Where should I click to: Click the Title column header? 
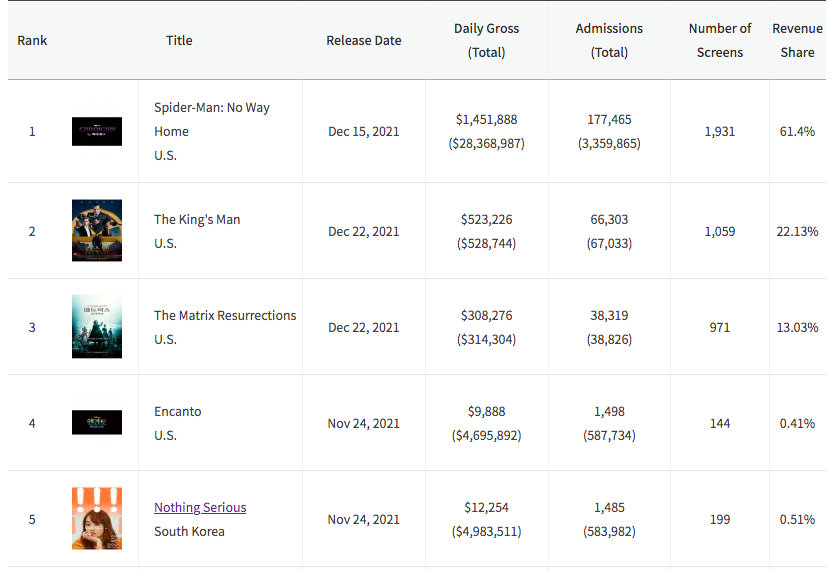tap(179, 40)
